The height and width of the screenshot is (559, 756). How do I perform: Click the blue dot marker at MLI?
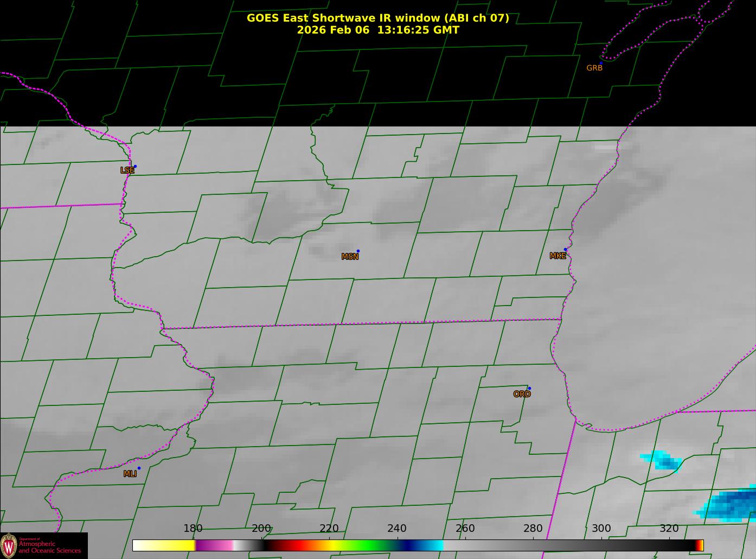point(139,468)
